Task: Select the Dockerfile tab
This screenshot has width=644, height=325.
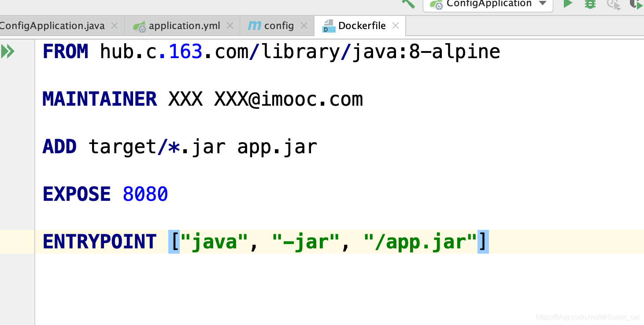Action: point(360,26)
